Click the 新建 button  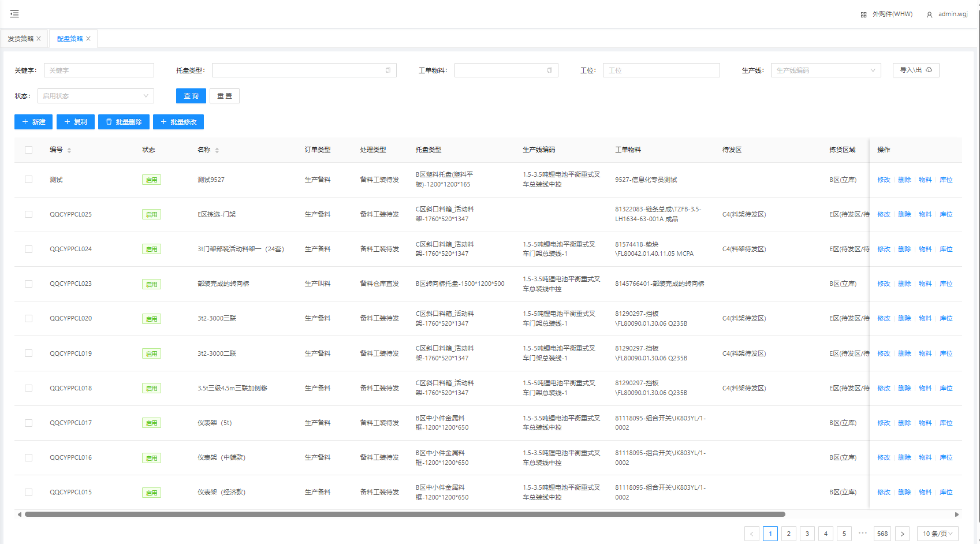(33, 122)
